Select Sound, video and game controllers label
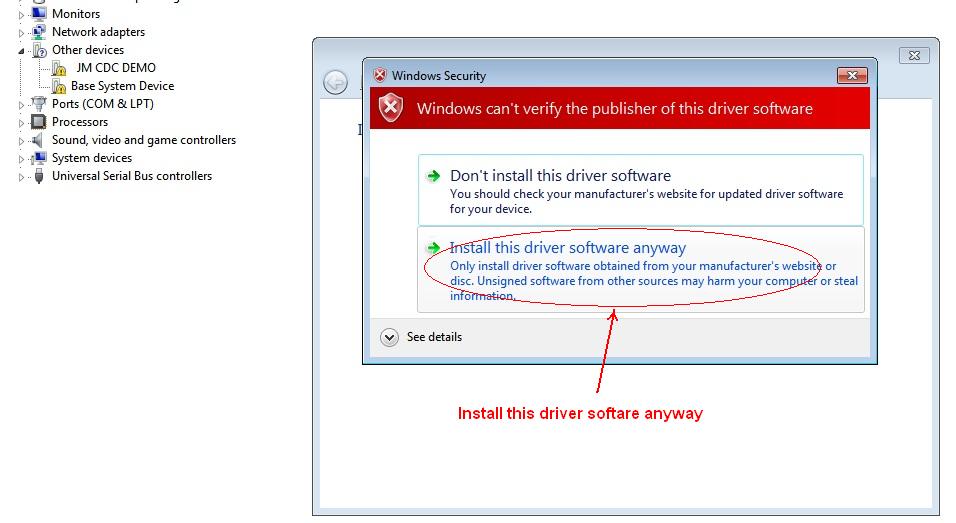Screen dimensions: 956x523 (144, 140)
